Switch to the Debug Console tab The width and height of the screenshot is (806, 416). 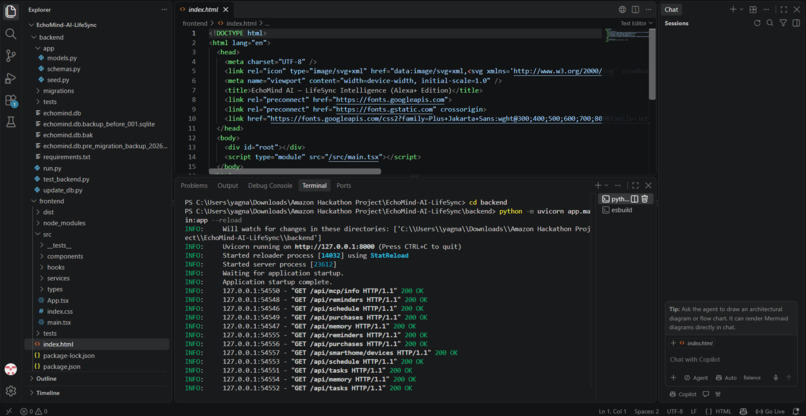coord(270,186)
